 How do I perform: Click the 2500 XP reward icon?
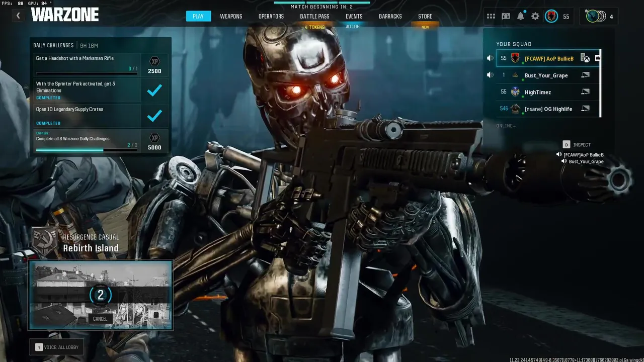pos(155,65)
